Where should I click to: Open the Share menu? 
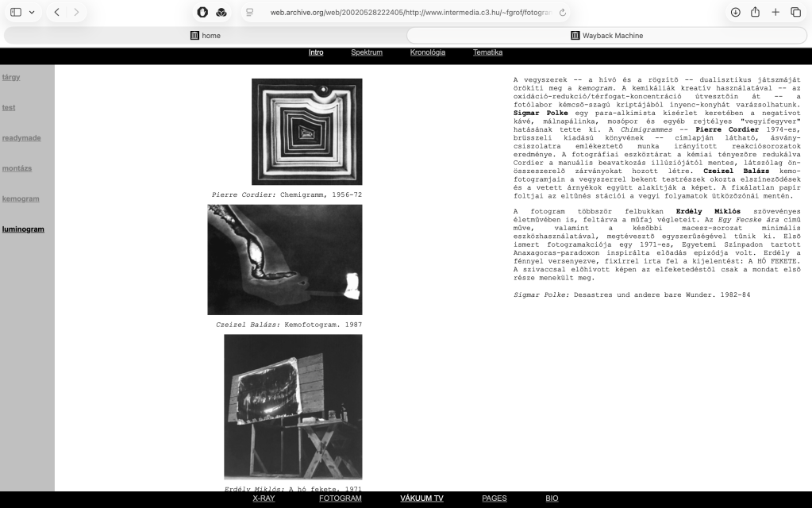tap(755, 12)
